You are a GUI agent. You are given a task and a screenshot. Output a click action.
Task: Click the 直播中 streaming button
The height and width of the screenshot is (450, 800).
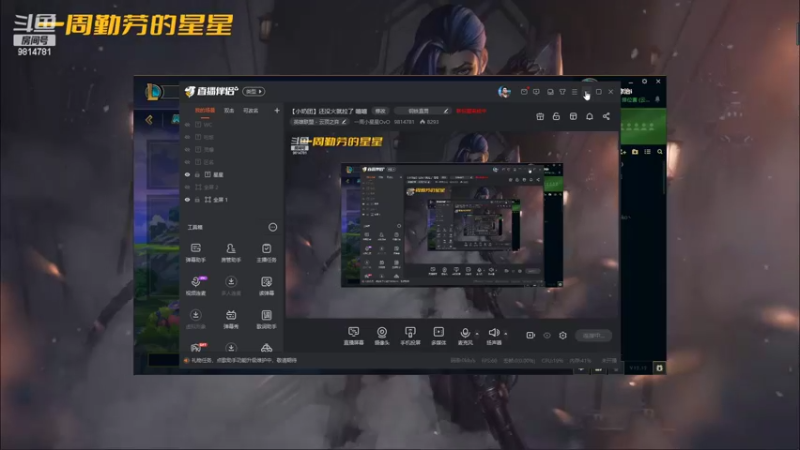[x=593, y=335]
